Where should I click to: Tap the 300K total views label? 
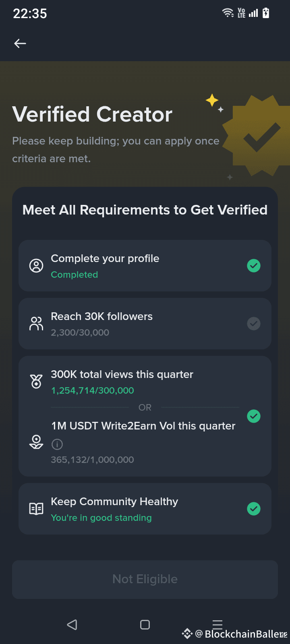pyautogui.click(x=122, y=375)
